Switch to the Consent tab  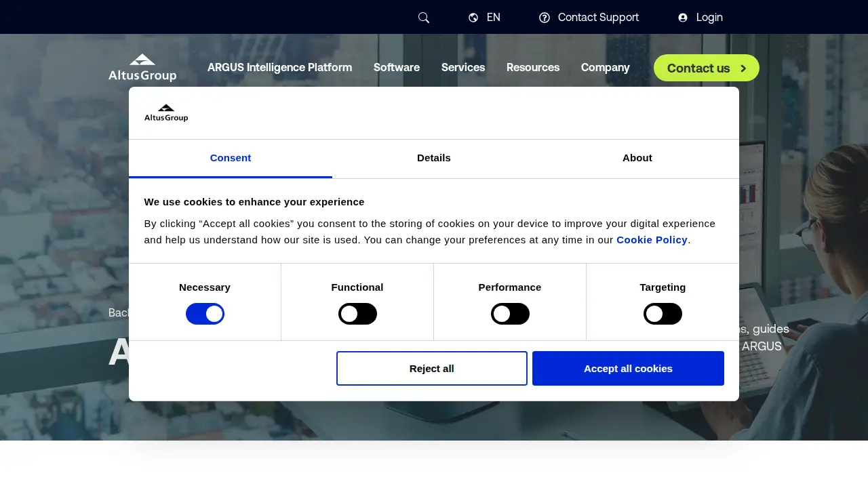231,158
